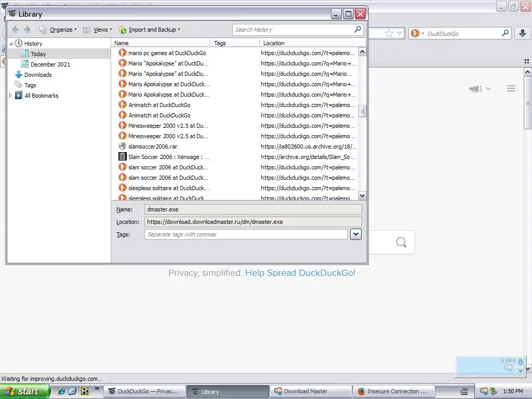Select first 'Animatch at DuckDuckGo' row icon
This screenshot has width=532, height=399.
(x=123, y=105)
